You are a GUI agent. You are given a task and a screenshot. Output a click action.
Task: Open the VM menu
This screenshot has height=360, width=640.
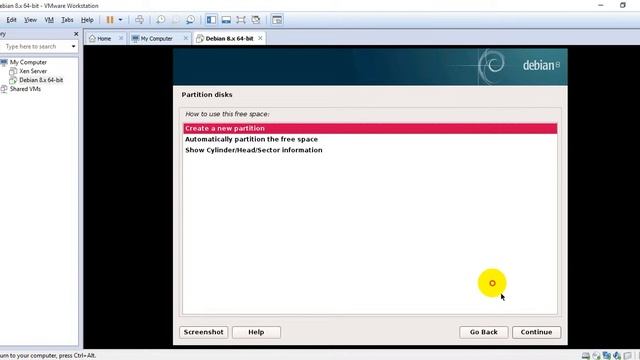point(49,20)
